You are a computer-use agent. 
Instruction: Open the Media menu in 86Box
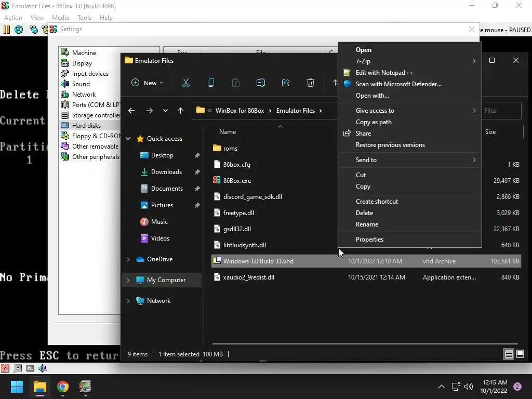pos(60,18)
